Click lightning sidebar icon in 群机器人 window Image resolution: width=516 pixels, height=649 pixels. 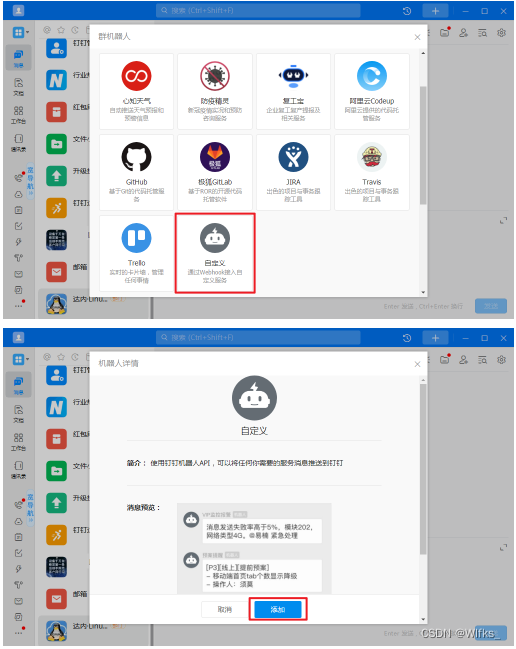tap(19, 242)
